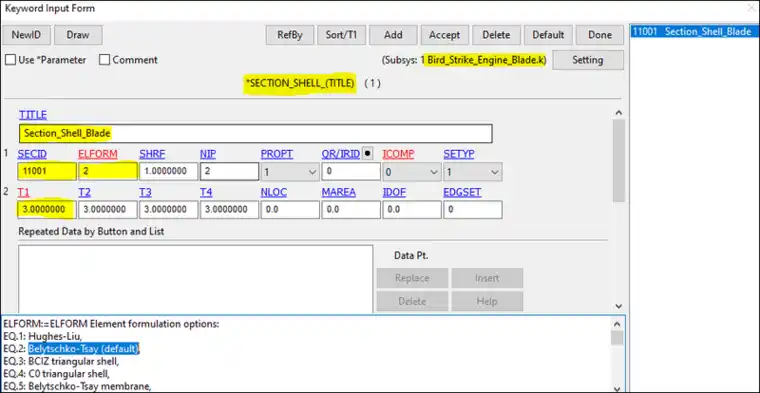Screen dimensions: 760x393
Task: Click the T1 link label
Action: tap(24, 192)
